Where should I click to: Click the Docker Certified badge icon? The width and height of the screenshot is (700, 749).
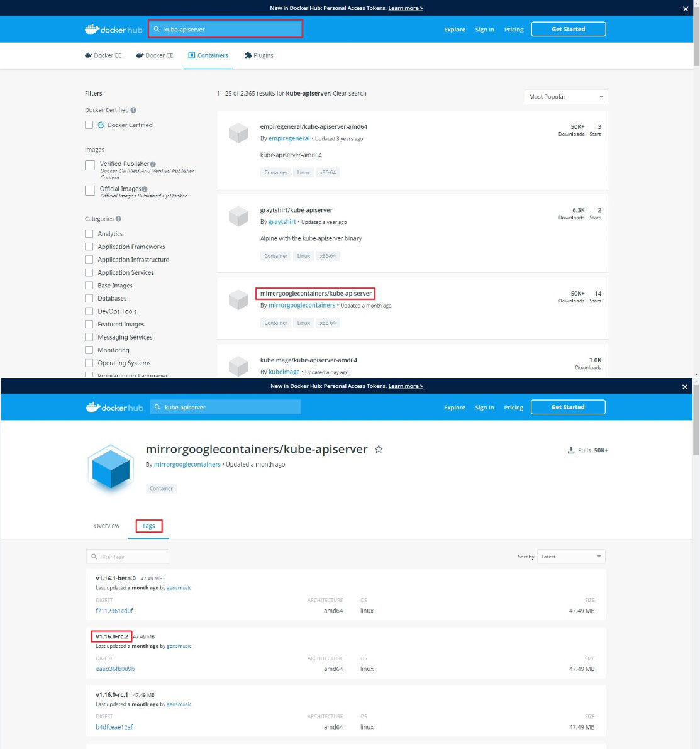point(101,125)
